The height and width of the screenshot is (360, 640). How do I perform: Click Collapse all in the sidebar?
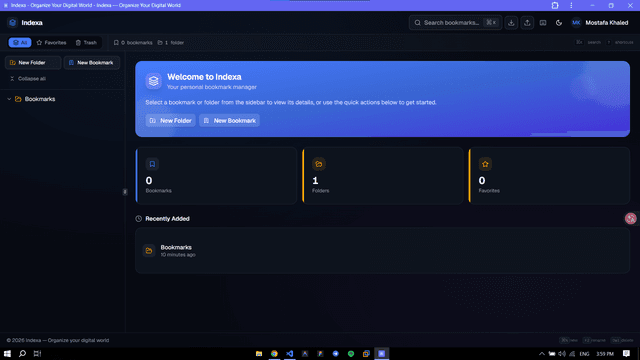tap(28, 79)
